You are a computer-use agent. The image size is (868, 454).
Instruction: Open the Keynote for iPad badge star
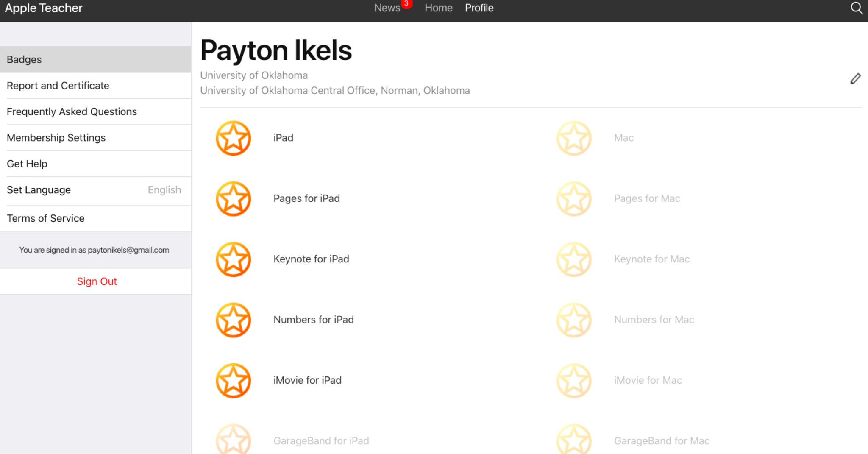pyautogui.click(x=234, y=259)
